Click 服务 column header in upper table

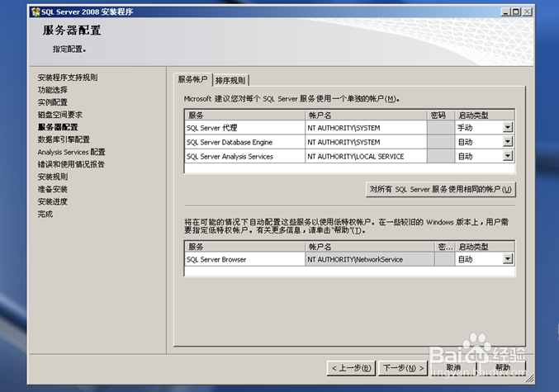pyautogui.click(x=244, y=115)
